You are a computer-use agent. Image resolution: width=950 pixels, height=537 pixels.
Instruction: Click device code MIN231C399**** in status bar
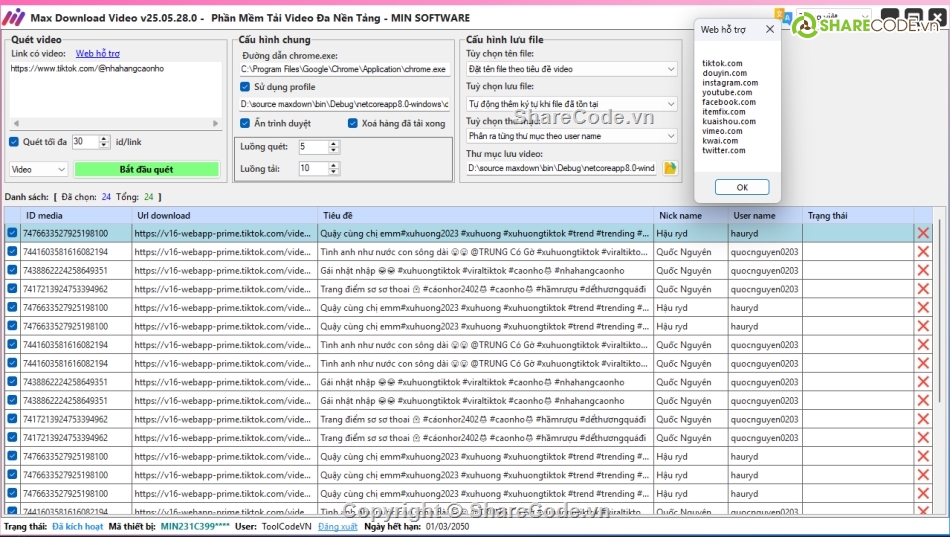click(194, 527)
